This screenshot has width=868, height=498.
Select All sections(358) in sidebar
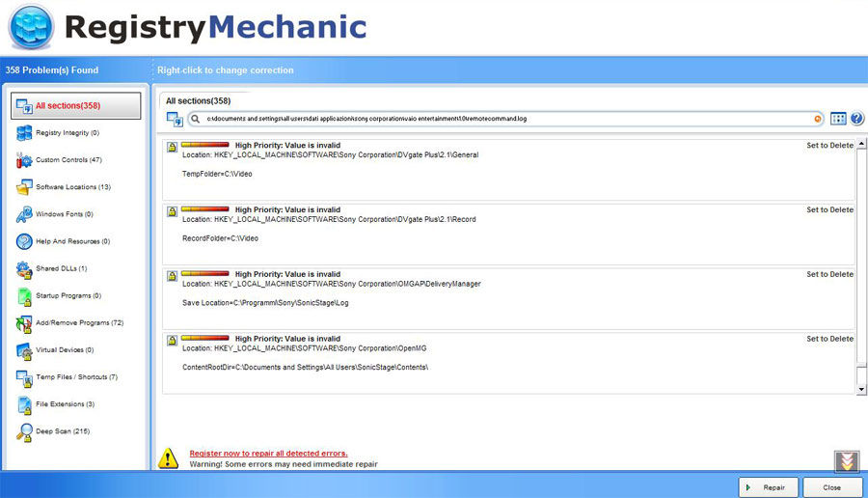point(76,105)
